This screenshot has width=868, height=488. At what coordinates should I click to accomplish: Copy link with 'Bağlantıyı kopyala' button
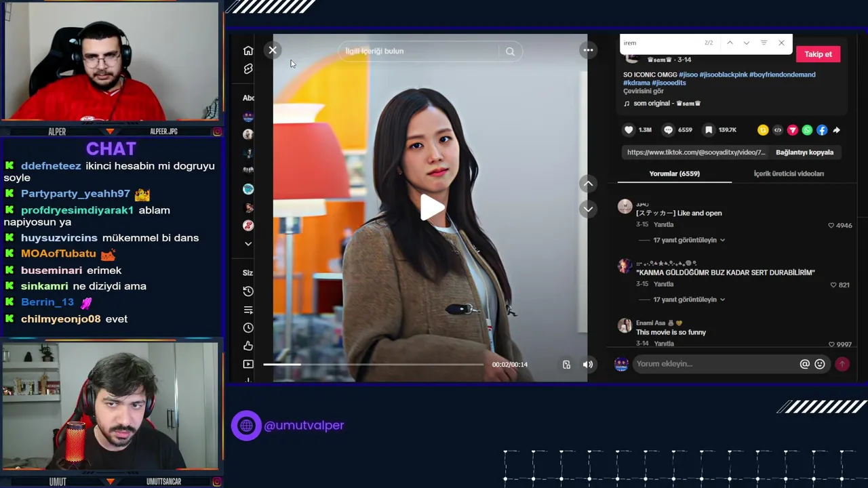tap(804, 152)
